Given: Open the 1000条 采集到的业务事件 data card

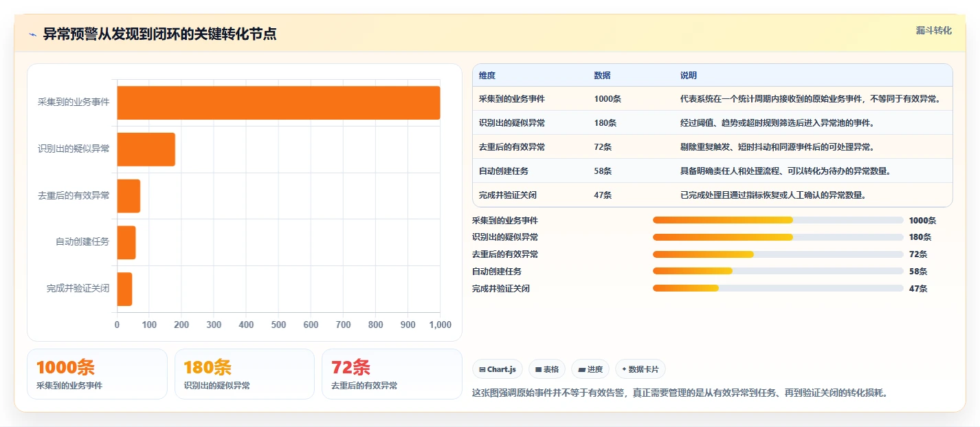Looking at the screenshot, I should [x=97, y=374].
